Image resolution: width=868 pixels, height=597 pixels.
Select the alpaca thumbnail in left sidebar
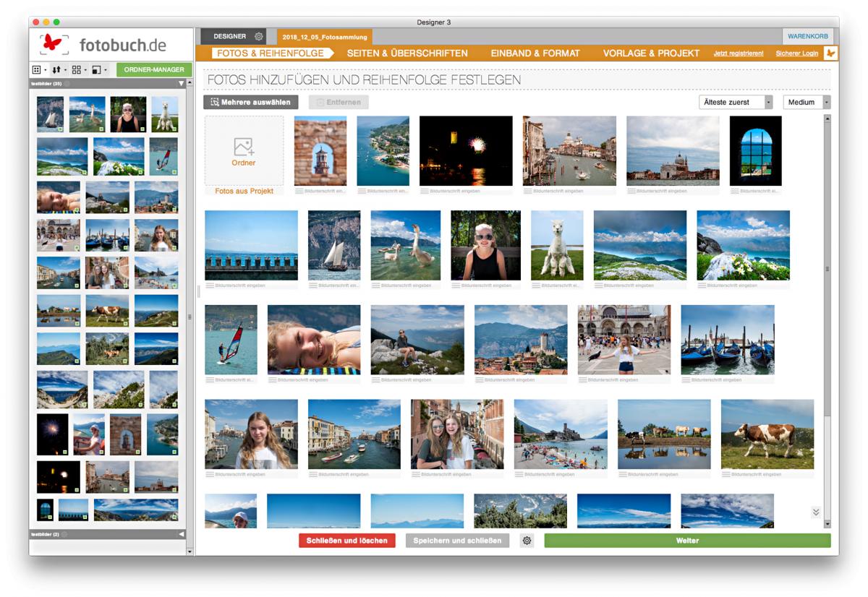(165, 114)
